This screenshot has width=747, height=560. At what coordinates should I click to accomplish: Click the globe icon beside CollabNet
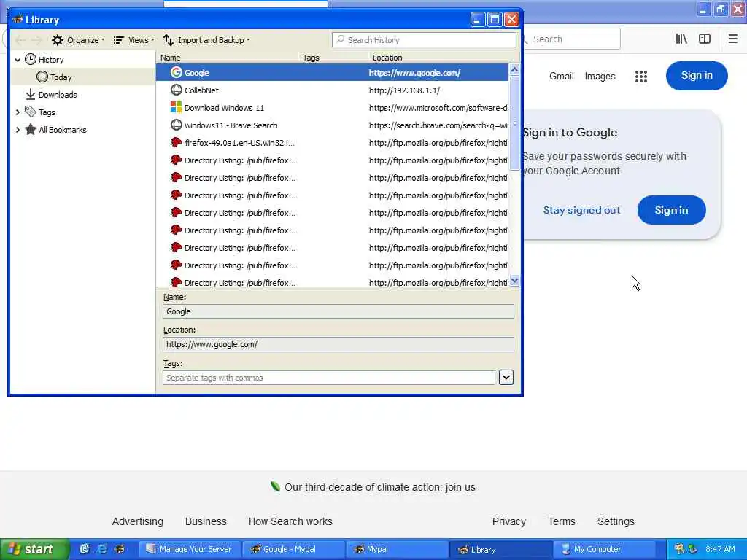pyautogui.click(x=177, y=90)
